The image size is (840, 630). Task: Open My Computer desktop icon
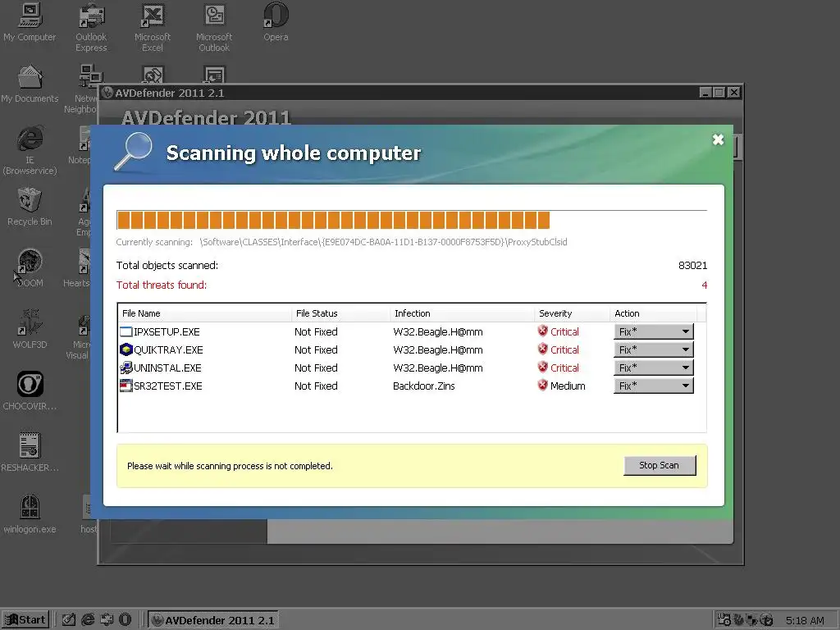pos(30,22)
